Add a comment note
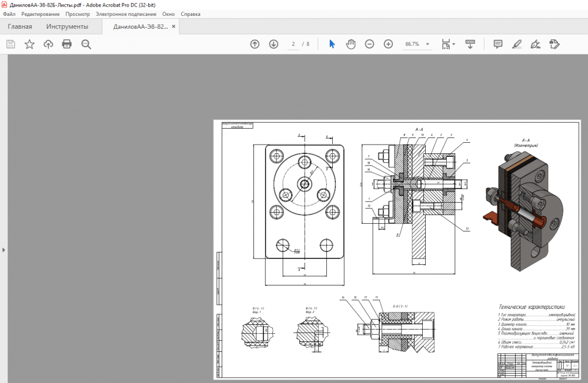This screenshot has width=588, height=383. [x=498, y=44]
